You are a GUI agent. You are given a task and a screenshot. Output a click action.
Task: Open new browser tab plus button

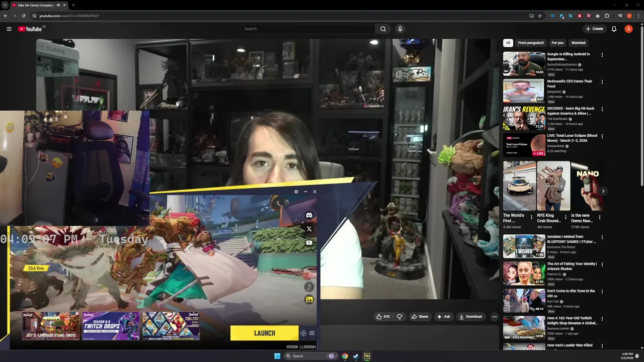[73, 5]
